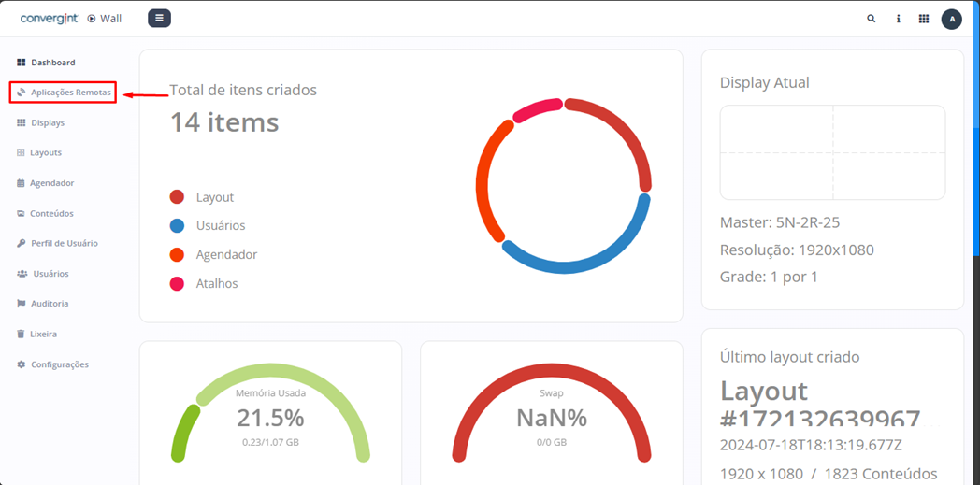980x485 pixels.
Task: Click the Agendador calendar icon
Action: point(22,183)
